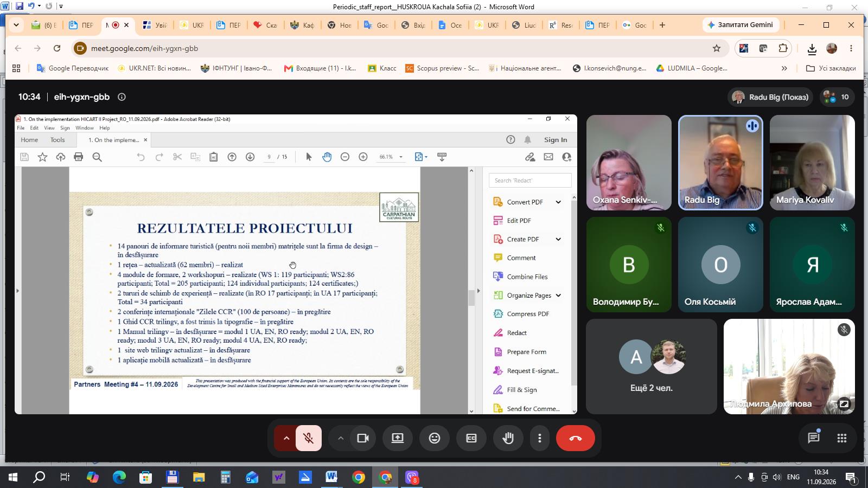Turn on microphone in Meet controls

click(309, 438)
